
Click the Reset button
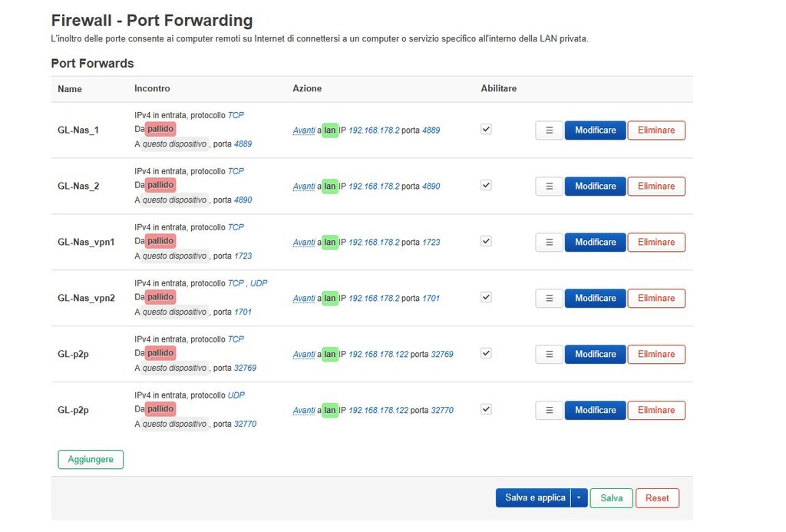coord(657,498)
